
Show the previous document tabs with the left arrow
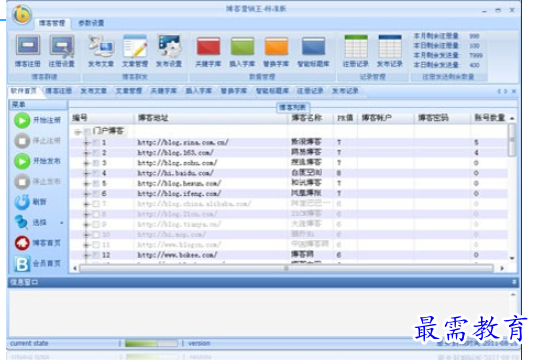(499, 91)
